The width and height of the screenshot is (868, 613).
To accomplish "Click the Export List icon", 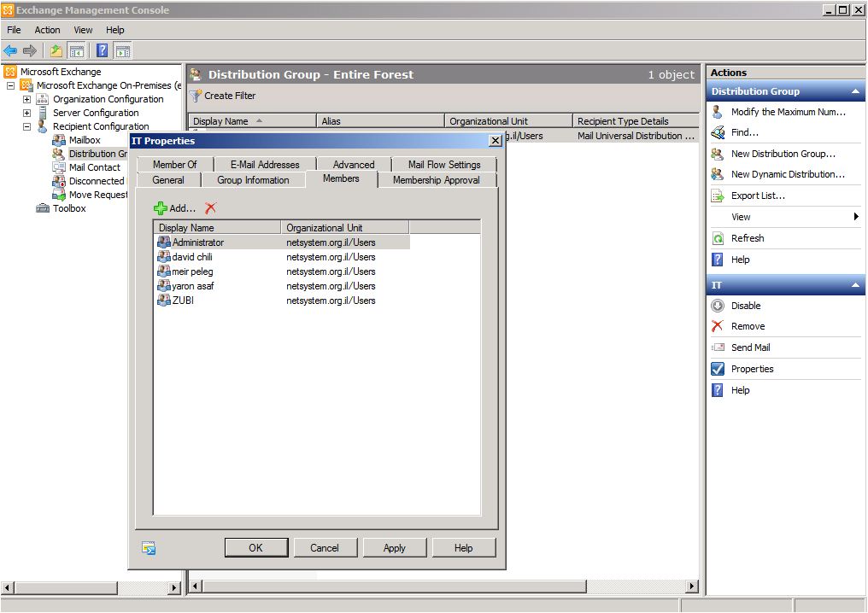I will pos(718,196).
